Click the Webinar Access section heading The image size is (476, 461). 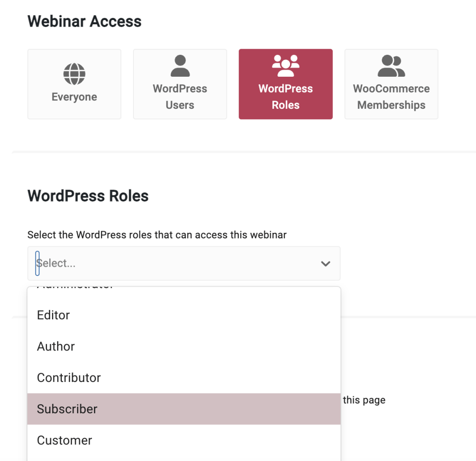84,21
